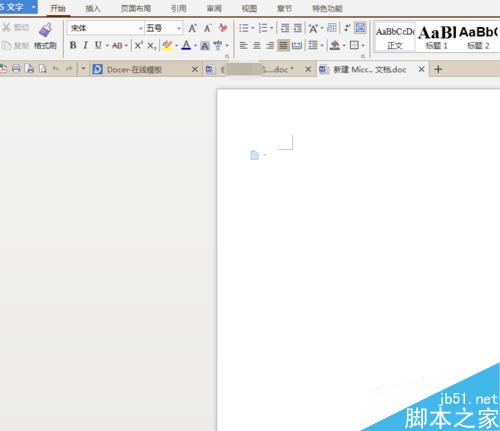Click the phonetic guide character icon
Image resolution: width=500 pixels, height=431 pixels.
pos(218,45)
